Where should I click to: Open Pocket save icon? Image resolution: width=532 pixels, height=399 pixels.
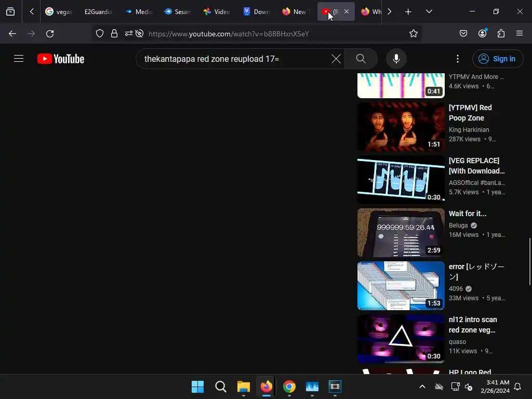(x=463, y=34)
